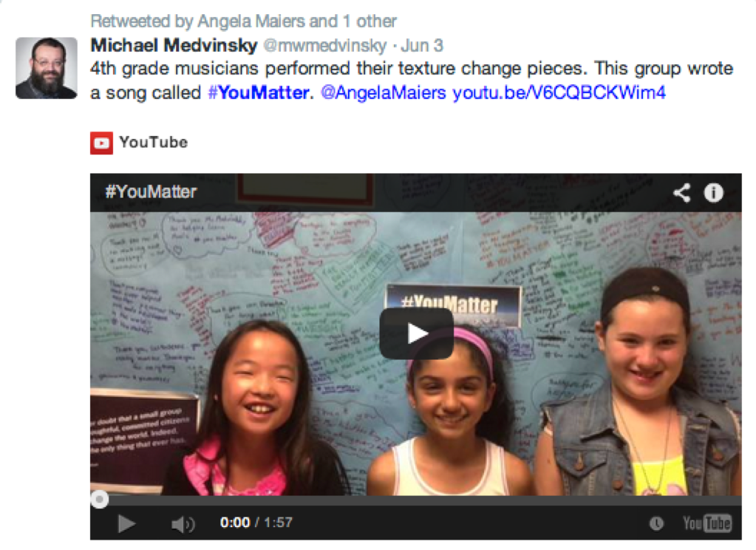Click the YouTube label text

[153, 143]
